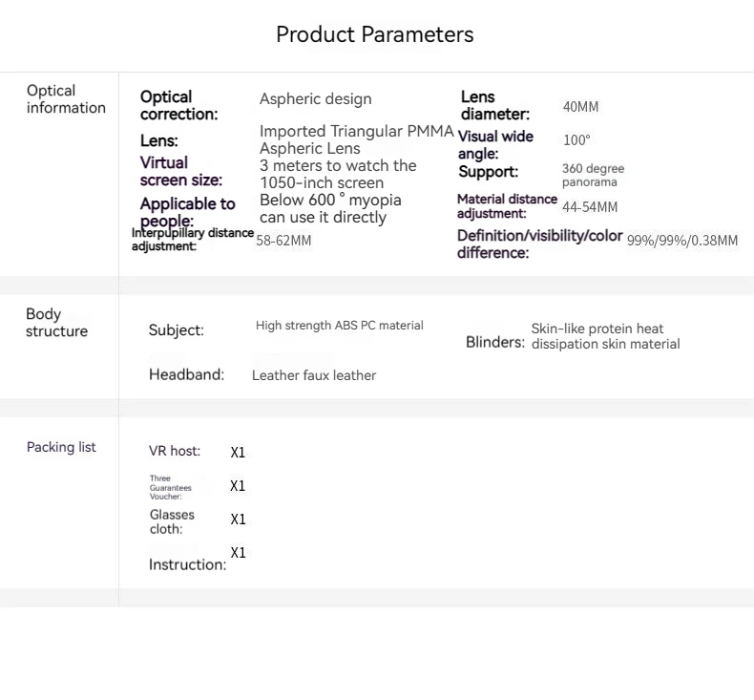Select the Below 600° myopia text
Screen dimensions: 754x700
[330, 208]
